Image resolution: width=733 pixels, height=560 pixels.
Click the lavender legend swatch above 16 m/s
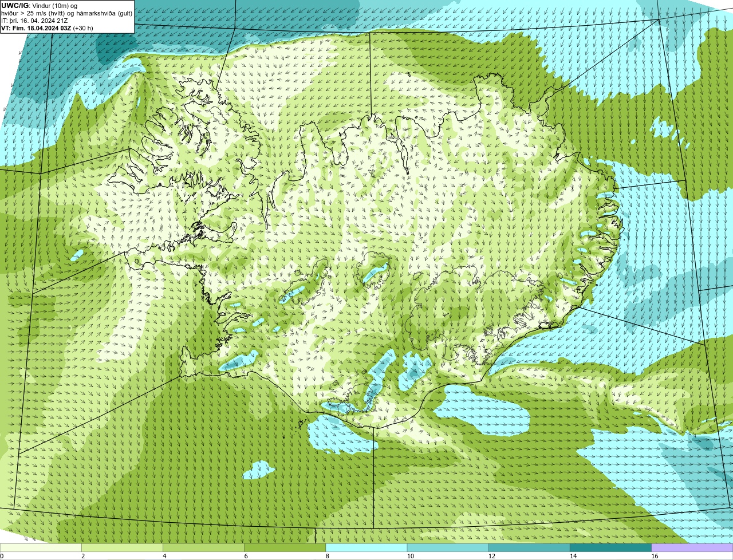(692, 547)
